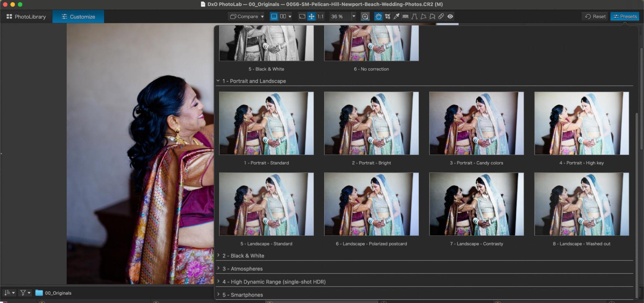Pick the white balance eyedropper tool
644x303 pixels.
[396, 16]
